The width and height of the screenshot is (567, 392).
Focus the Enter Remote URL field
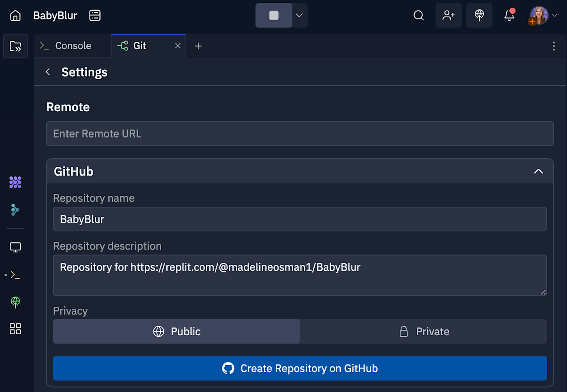(x=300, y=133)
